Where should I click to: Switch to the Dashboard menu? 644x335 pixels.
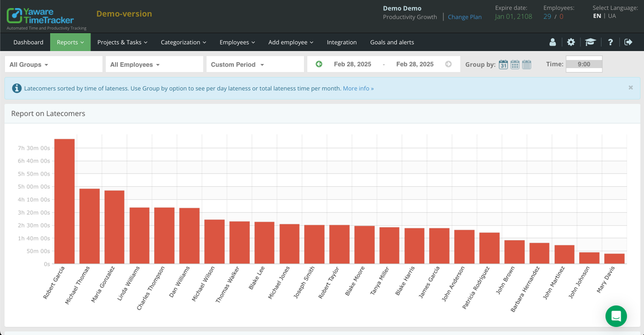(x=28, y=42)
